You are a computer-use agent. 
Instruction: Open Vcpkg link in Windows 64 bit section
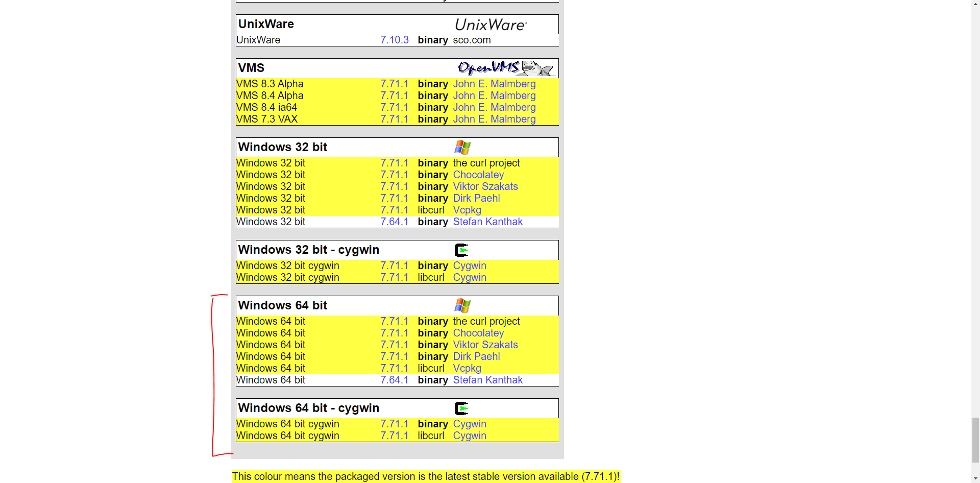coord(467,368)
